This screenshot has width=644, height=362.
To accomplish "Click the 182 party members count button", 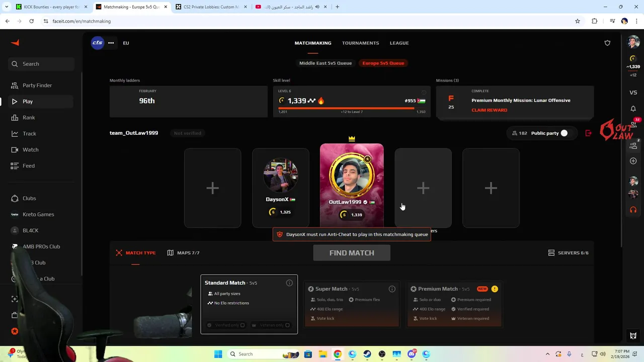I will click(x=519, y=133).
